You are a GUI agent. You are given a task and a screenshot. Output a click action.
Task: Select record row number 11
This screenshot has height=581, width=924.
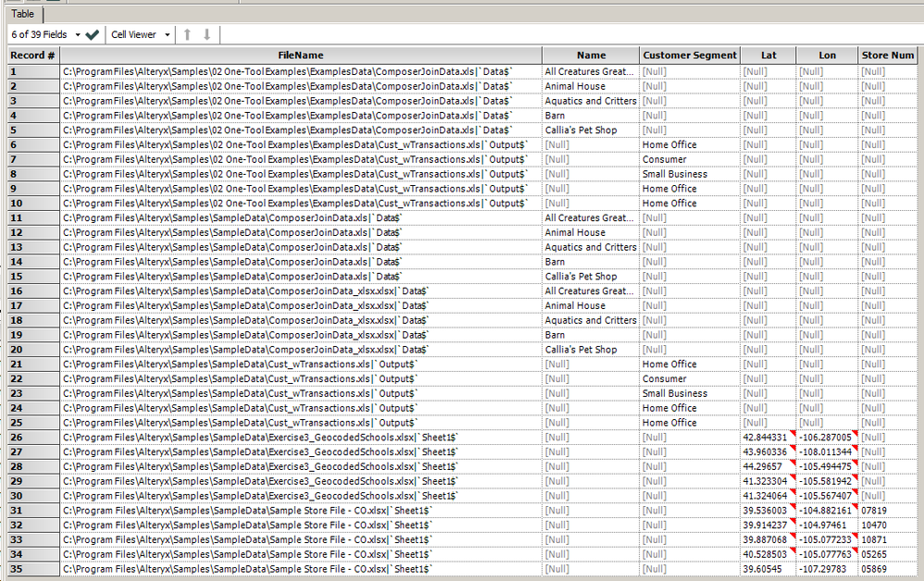[33, 217]
